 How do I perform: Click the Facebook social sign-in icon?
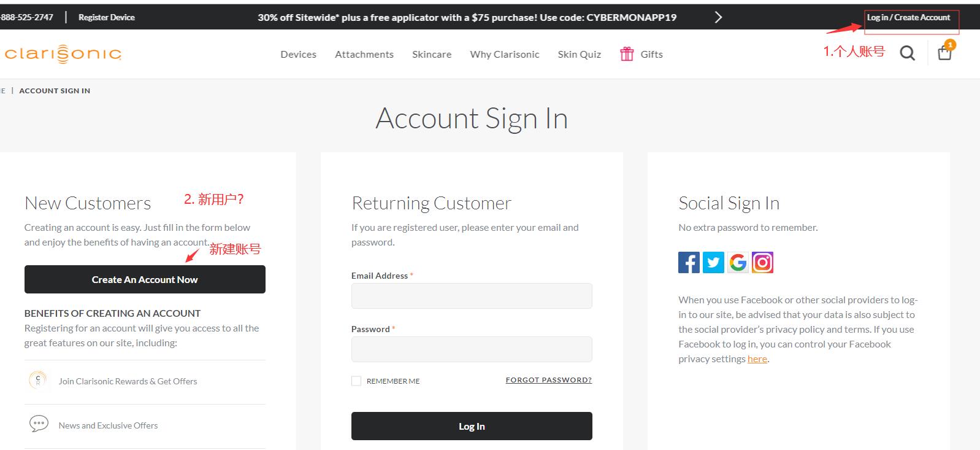pyautogui.click(x=689, y=263)
